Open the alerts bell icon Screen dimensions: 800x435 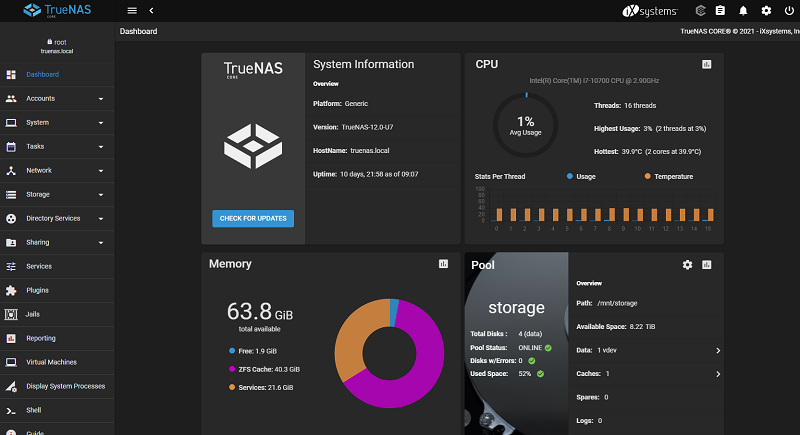(743, 10)
